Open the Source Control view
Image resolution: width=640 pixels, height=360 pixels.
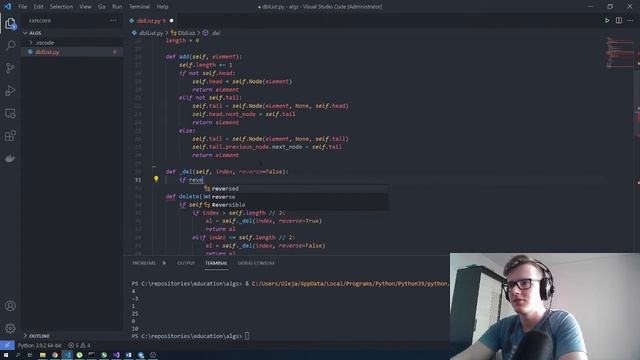[x=10, y=68]
